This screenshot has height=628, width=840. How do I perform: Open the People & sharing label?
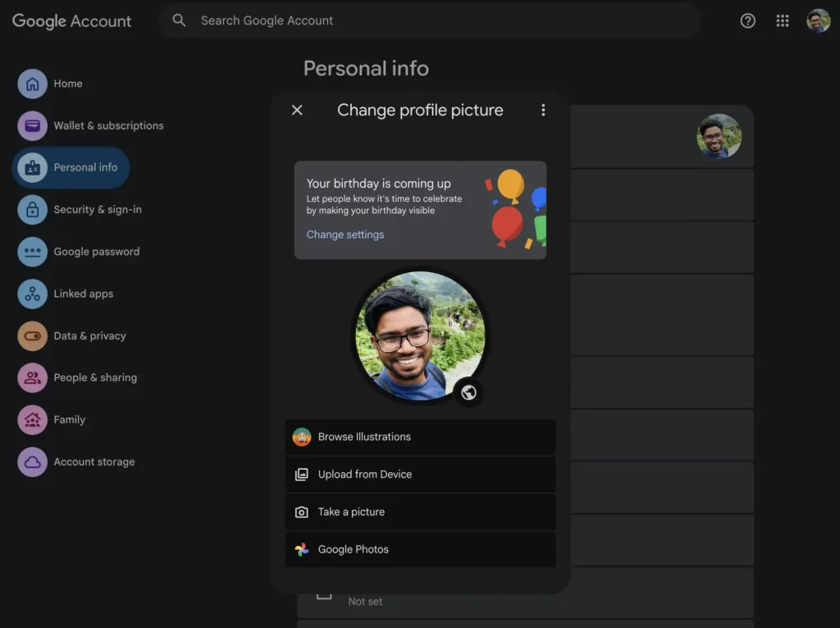(95, 378)
